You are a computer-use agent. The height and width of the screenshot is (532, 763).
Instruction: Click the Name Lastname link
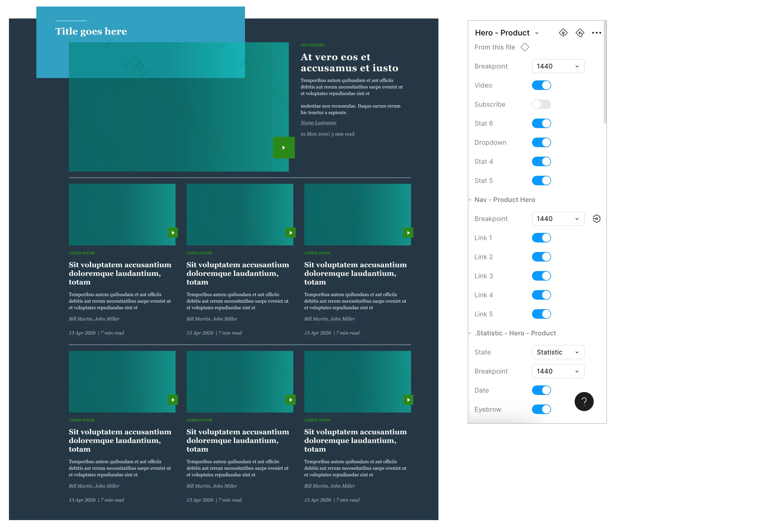tap(318, 122)
